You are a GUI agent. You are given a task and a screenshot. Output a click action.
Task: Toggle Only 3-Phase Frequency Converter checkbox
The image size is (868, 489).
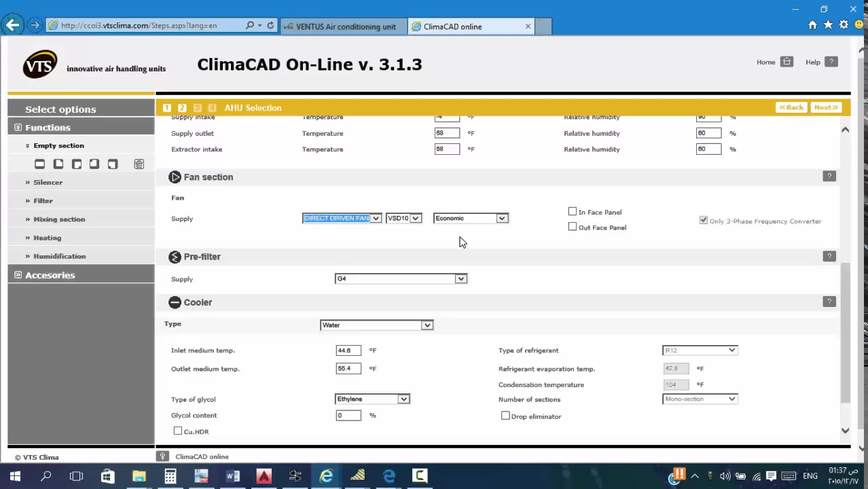click(x=704, y=221)
